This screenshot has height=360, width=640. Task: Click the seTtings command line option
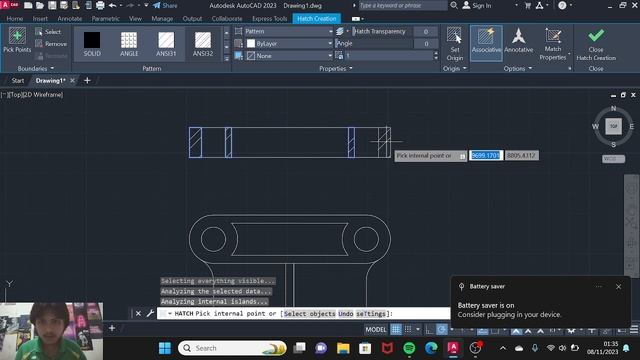coord(371,313)
